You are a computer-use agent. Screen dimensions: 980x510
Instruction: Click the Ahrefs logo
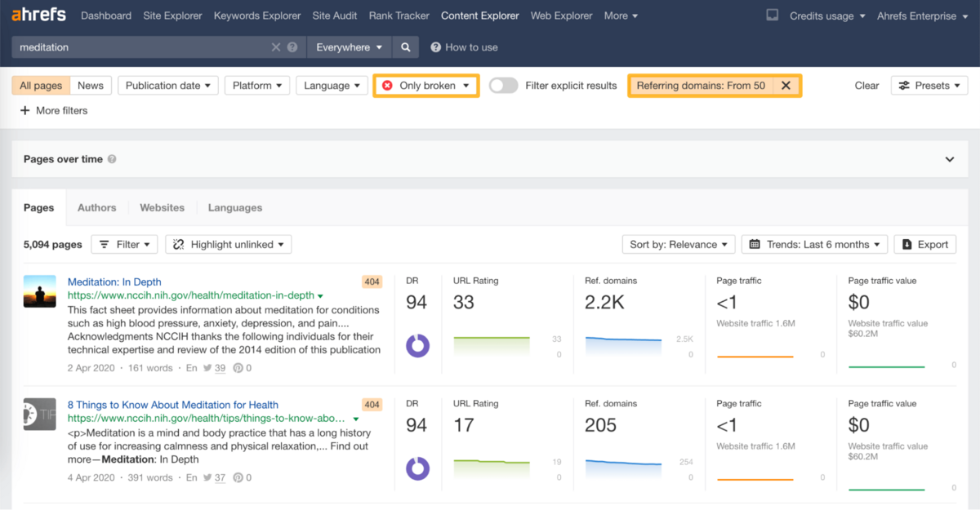38,16
